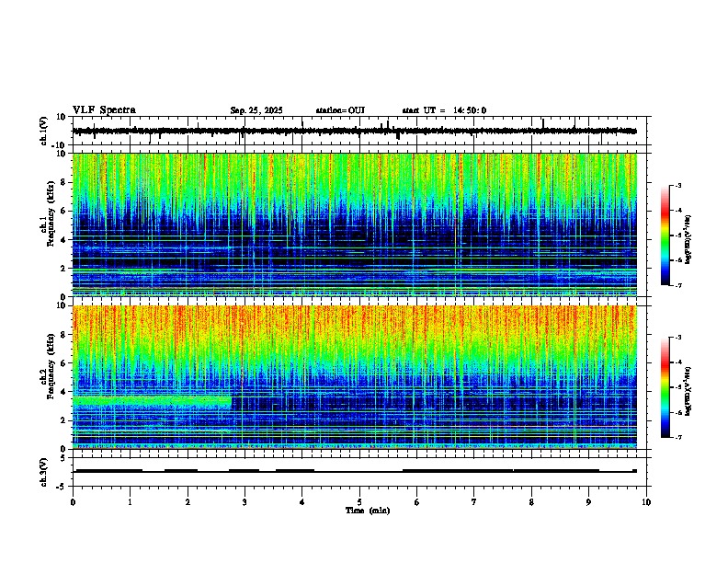728x563 pixels.
Task: Click the time axis tick label "1"
Action: pyautogui.click(x=131, y=502)
